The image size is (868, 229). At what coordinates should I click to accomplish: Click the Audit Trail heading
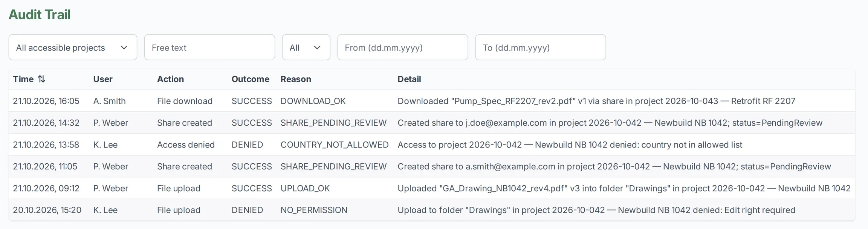click(x=40, y=14)
